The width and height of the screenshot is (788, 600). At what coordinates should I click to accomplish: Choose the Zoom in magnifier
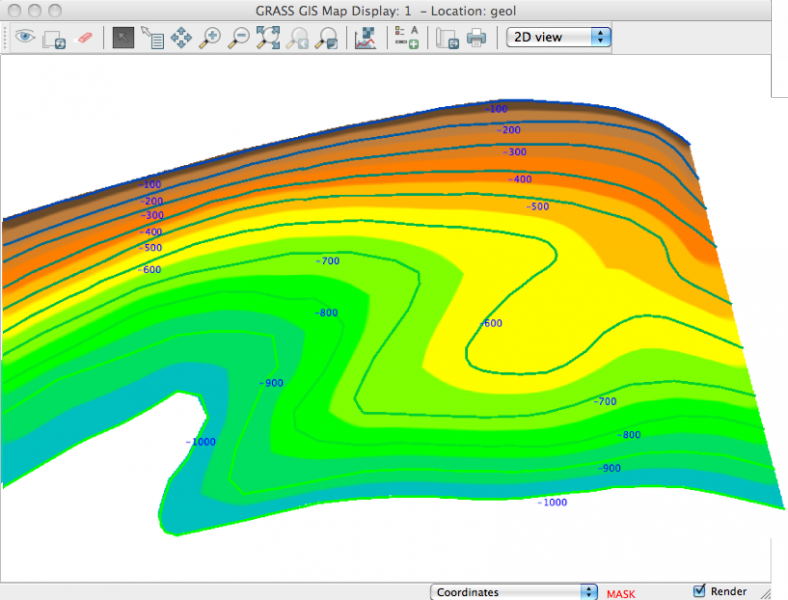tap(210, 38)
